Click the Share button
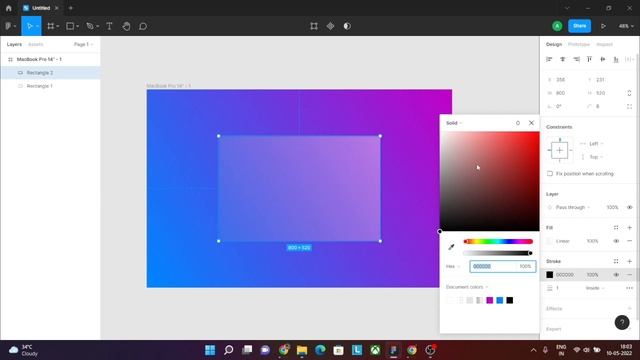640x360 pixels. (x=580, y=26)
